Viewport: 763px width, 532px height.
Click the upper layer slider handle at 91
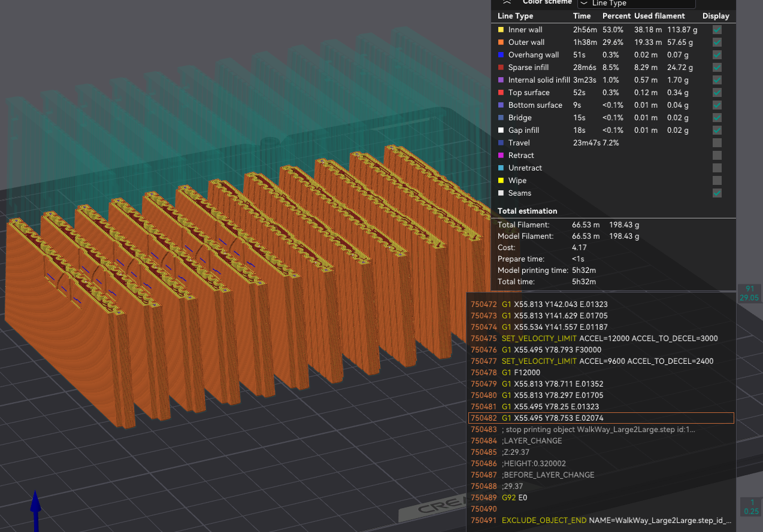coord(749,293)
